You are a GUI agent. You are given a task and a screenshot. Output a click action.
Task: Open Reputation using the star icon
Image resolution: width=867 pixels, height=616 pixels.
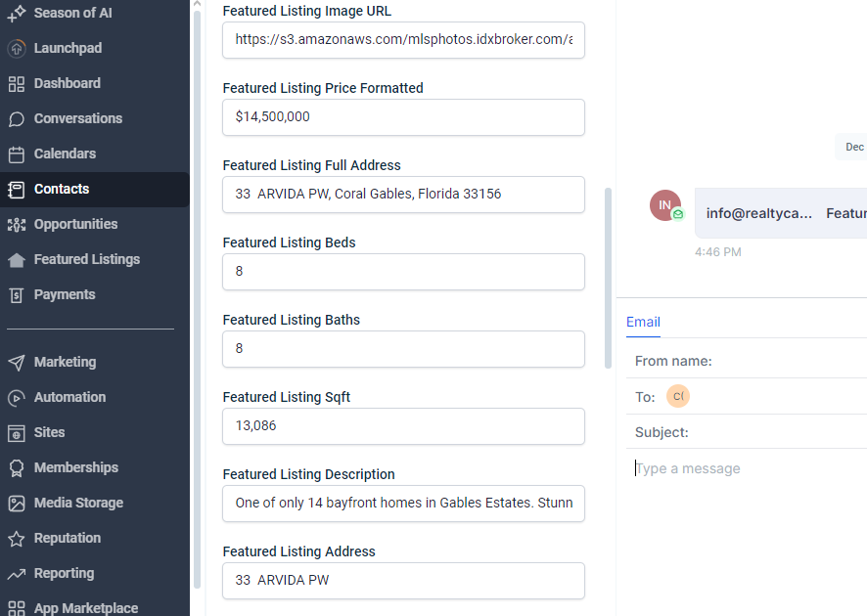pyautogui.click(x=17, y=538)
